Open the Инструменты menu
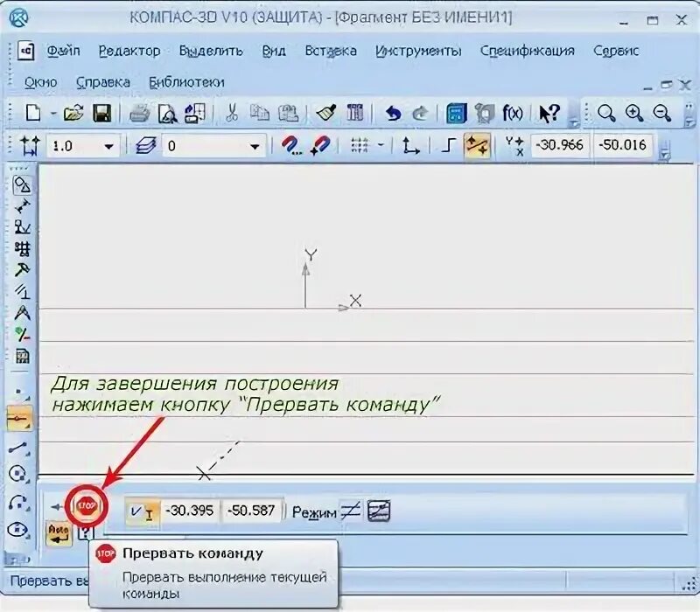700x612 pixels. [x=418, y=51]
